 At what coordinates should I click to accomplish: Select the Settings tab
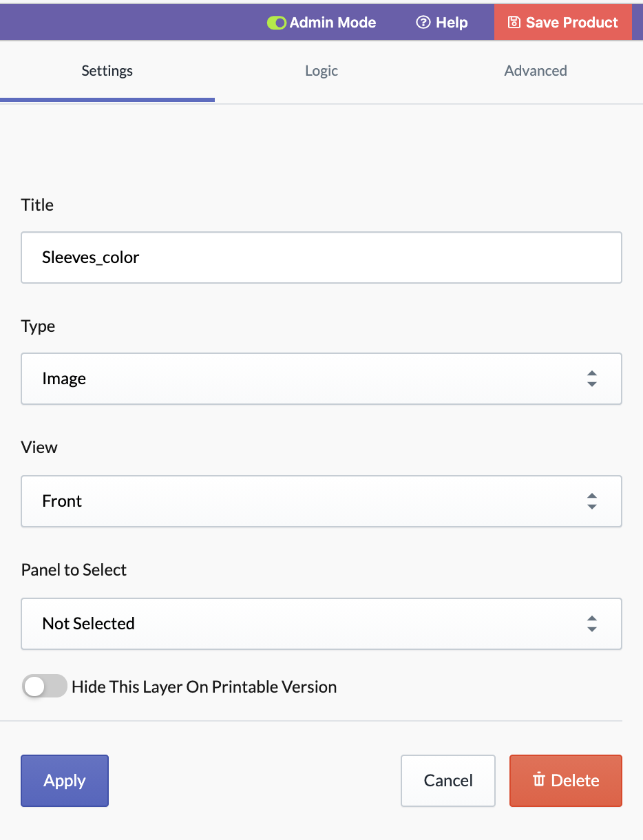click(107, 71)
